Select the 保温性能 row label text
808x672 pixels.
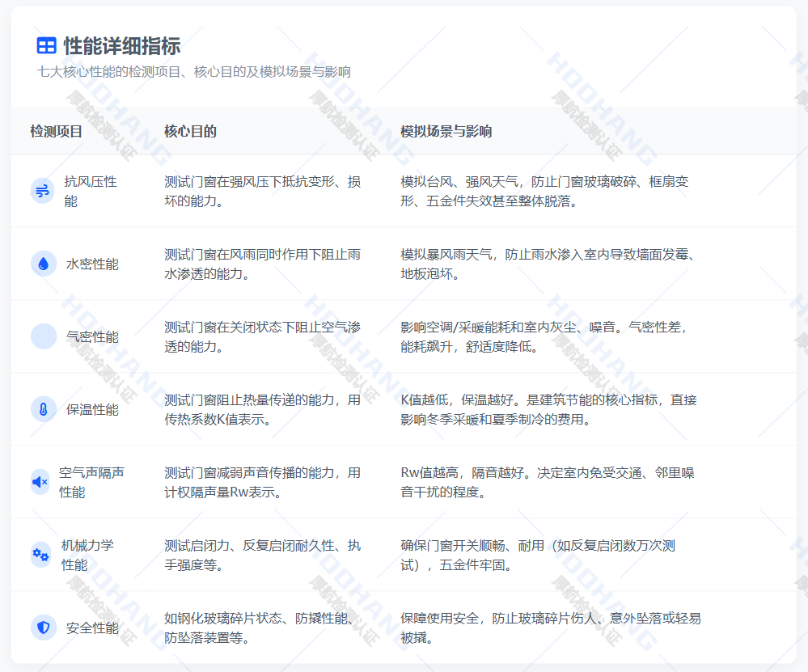(x=92, y=409)
